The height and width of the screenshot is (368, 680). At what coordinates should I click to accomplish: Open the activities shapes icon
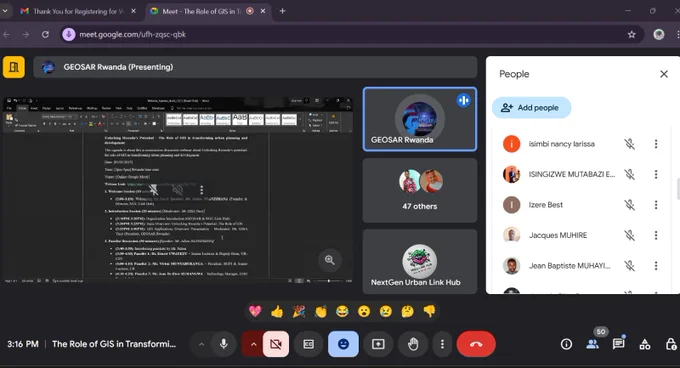644,344
